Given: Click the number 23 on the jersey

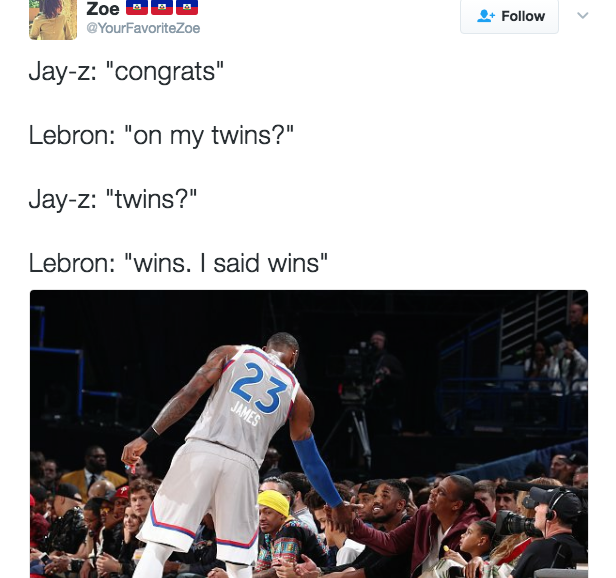Looking at the screenshot, I should [x=259, y=388].
